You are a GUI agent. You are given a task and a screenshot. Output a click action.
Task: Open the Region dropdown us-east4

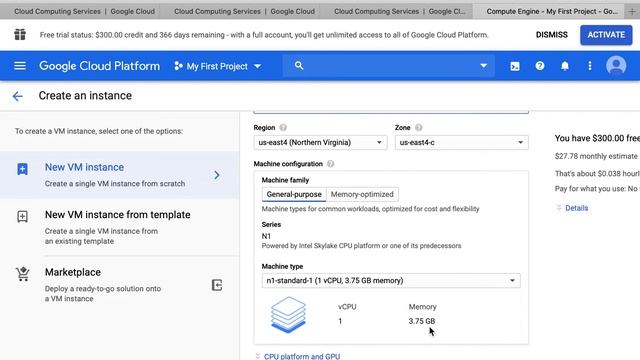(x=320, y=142)
